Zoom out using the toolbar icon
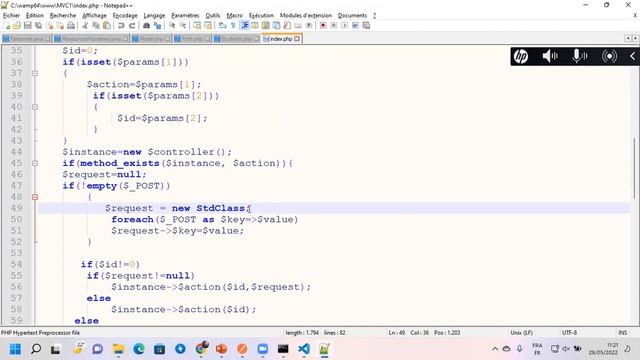640x360 pixels. (183, 26)
